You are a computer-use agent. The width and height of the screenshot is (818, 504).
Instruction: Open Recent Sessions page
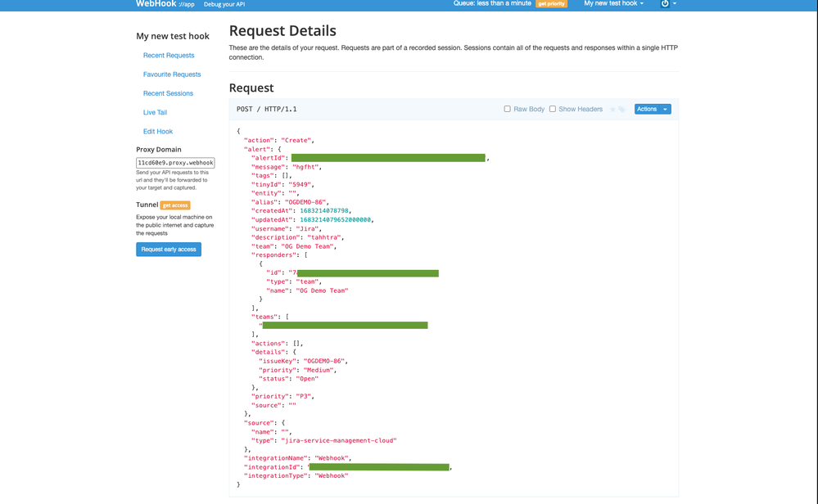(168, 93)
